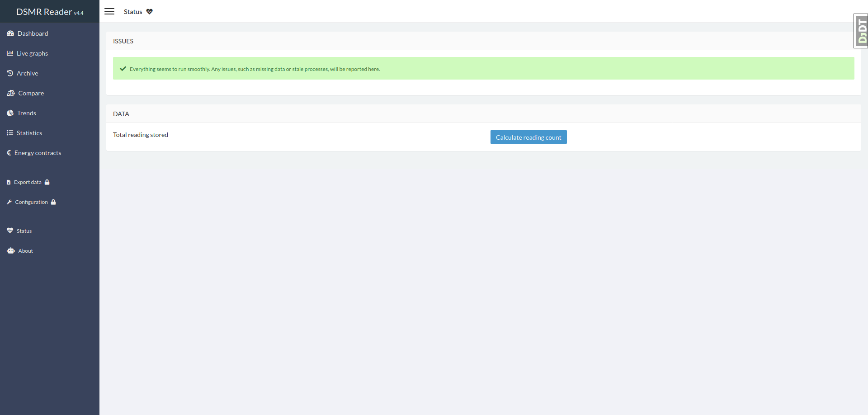The width and height of the screenshot is (868, 415).
Task: Click the v4.4 version label
Action: pos(79,13)
